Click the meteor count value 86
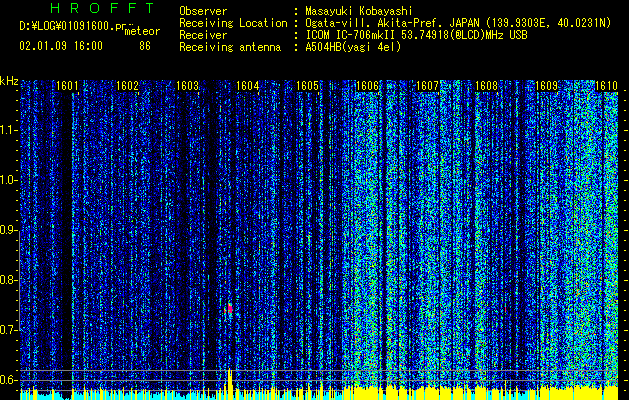Screen dimensions: 629x400 145,46
